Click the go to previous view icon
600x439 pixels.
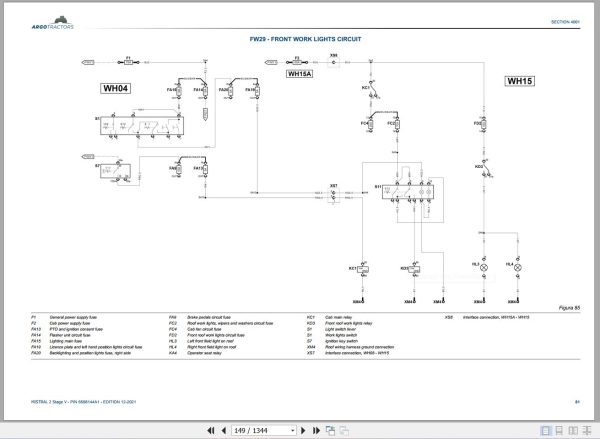330,431
